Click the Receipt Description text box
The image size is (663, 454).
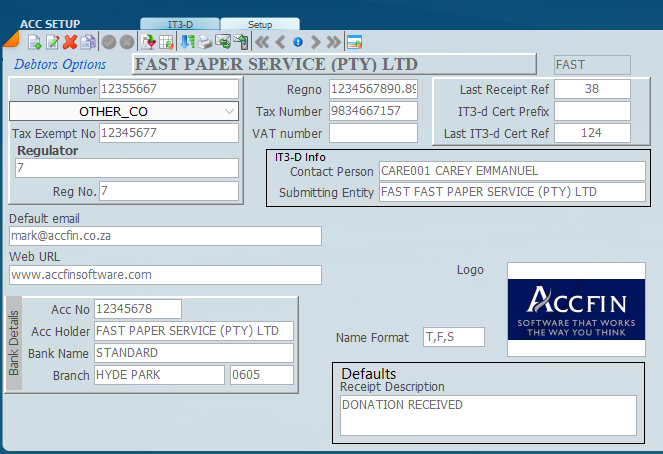tap(488, 415)
